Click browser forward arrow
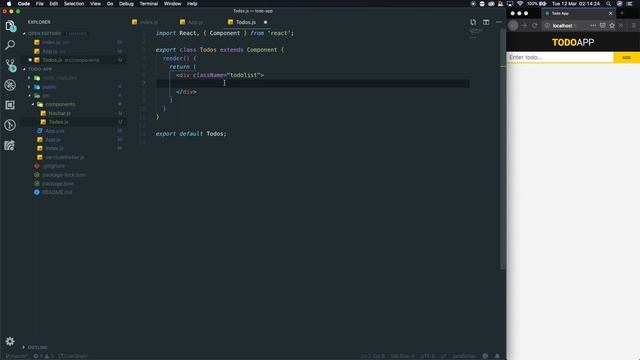This screenshot has height=360, width=640. [x=524, y=25]
